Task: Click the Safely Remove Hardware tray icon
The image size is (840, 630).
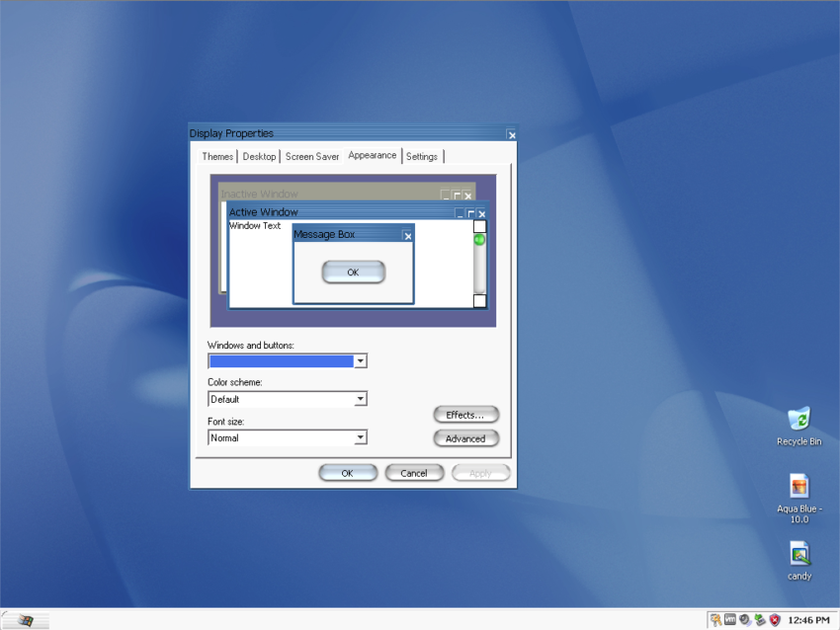Action: click(760, 620)
